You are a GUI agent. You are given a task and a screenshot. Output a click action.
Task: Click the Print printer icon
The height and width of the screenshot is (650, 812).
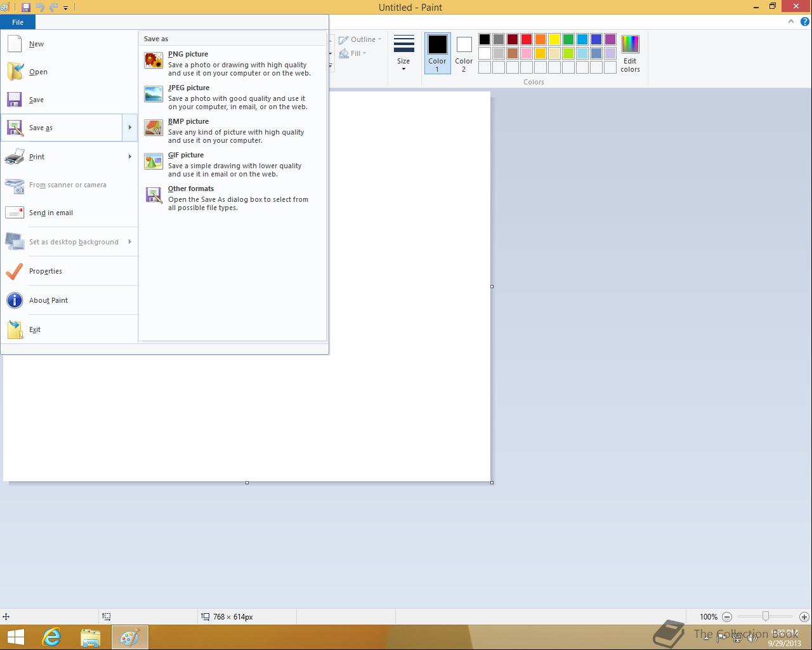(15, 157)
